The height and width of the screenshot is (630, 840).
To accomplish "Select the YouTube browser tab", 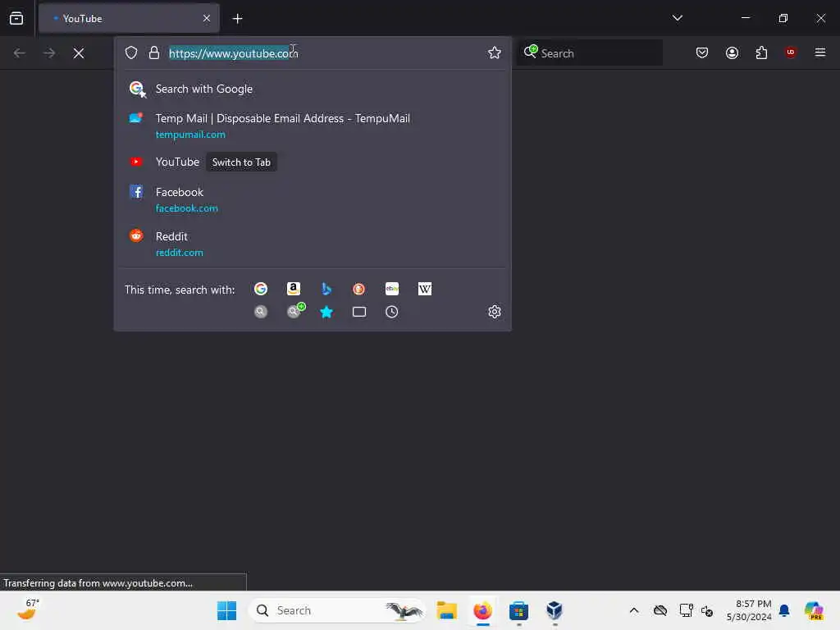I will (129, 18).
